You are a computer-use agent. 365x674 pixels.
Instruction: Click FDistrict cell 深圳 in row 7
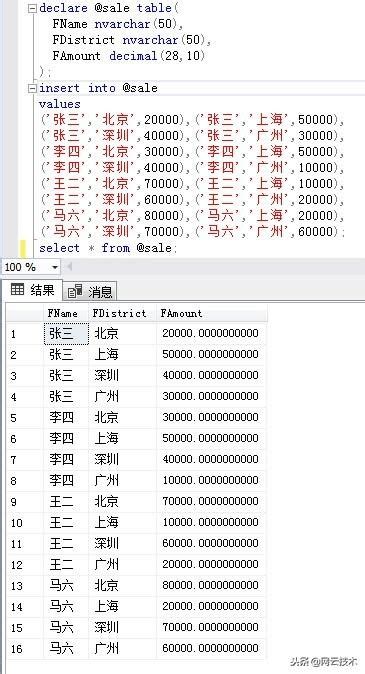tap(123, 460)
